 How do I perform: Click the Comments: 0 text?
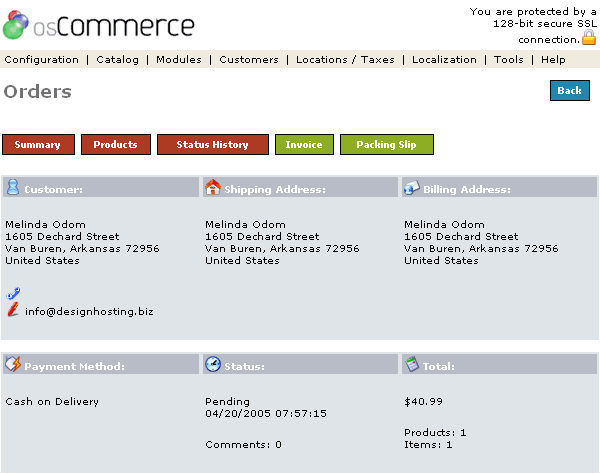pos(243,445)
